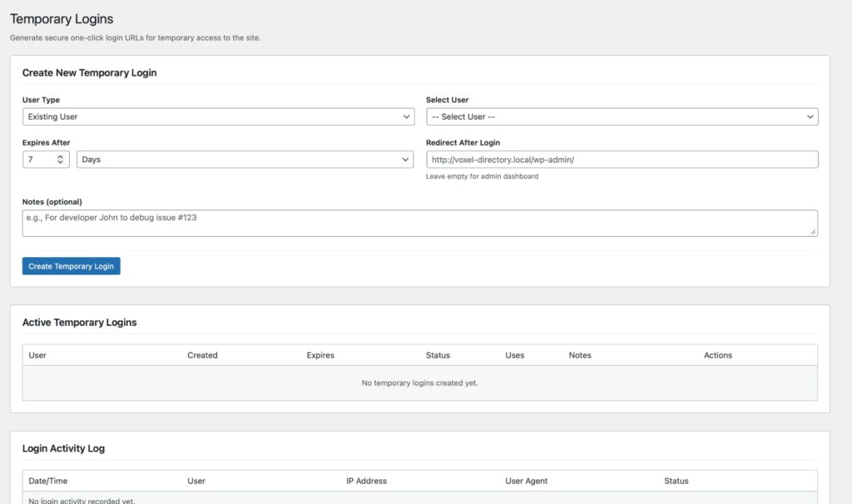This screenshot has height=504, width=852.
Task: Select User column header in Login Activity Log
Action: click(196, 481)
